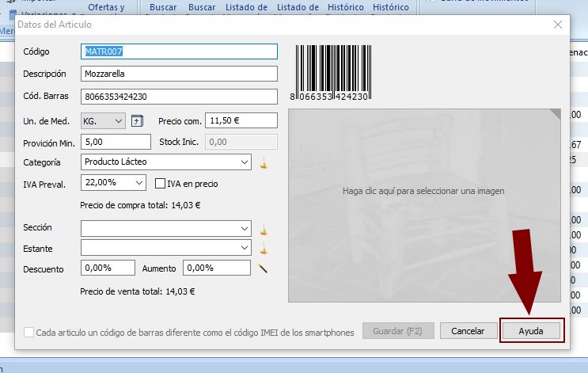Click the first Listado de ribbon item behind dialog
The width and height of the screenshot is (588, 373).
(x=246, y=7)
